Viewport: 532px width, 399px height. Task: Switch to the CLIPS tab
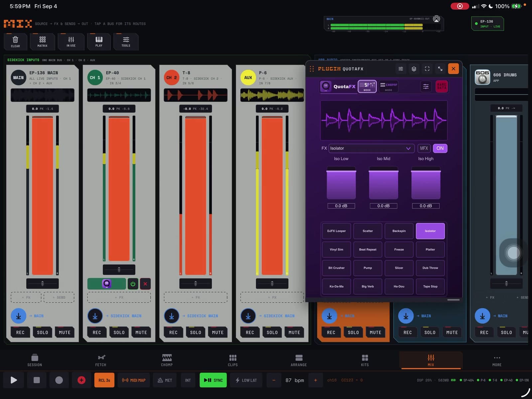[x=233, y=360]
